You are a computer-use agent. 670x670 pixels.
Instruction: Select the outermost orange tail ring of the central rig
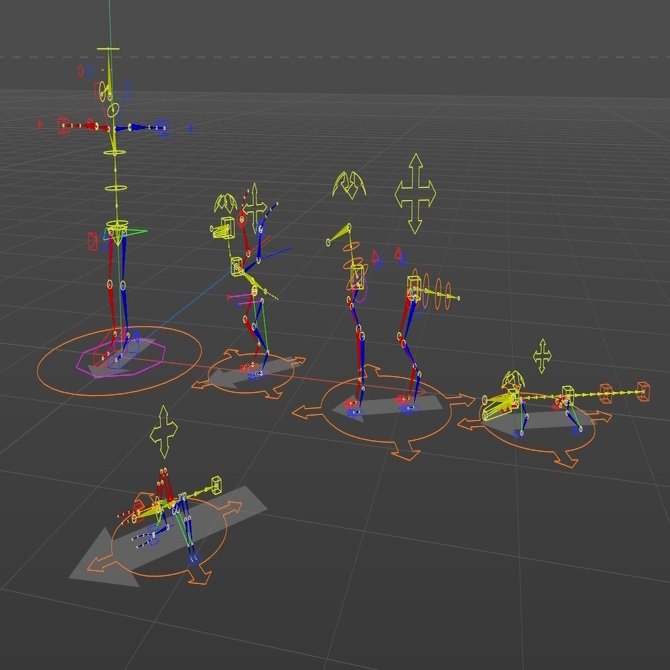pos(448,296)
